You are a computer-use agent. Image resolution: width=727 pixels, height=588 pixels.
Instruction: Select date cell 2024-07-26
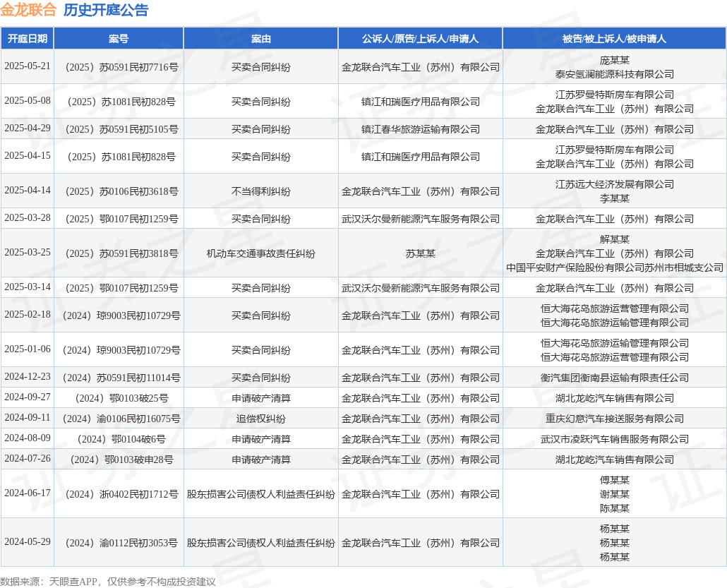click(x=28, y=458)
